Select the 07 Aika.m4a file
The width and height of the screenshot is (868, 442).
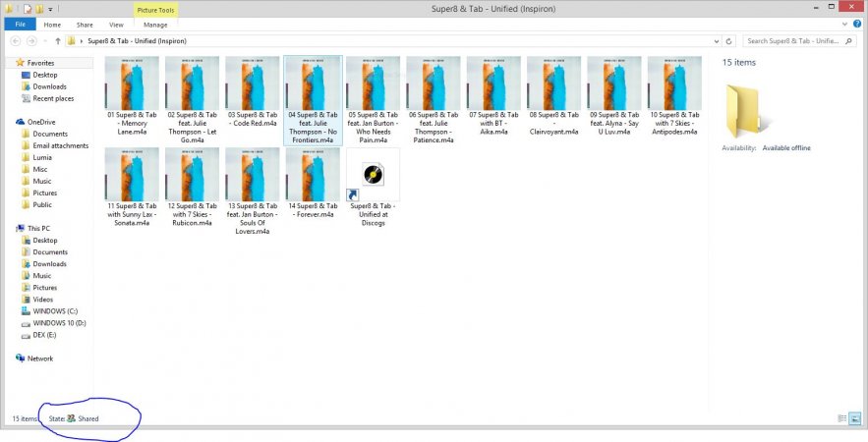[x=493, y=95]
